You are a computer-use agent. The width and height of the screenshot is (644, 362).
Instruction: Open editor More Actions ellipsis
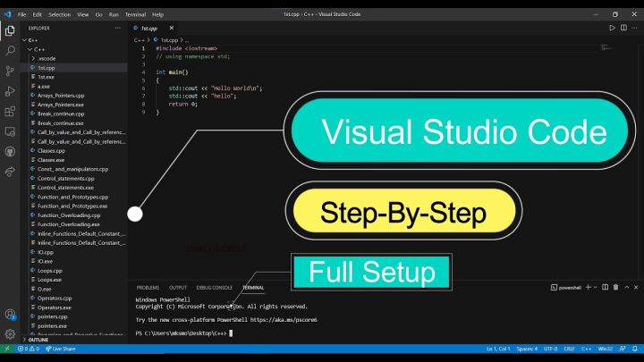coord(634,28)
